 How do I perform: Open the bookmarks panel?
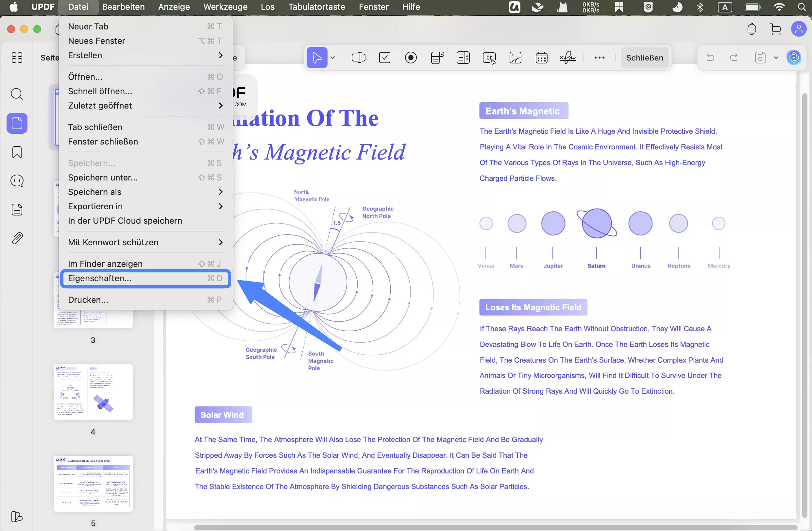pyautogui.click(x=17, y=152)
